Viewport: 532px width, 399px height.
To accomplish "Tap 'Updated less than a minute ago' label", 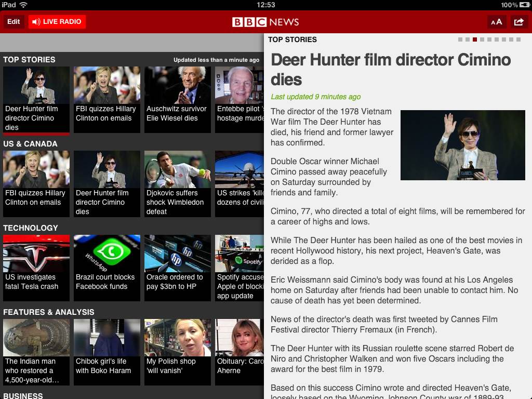I will 217,60.
